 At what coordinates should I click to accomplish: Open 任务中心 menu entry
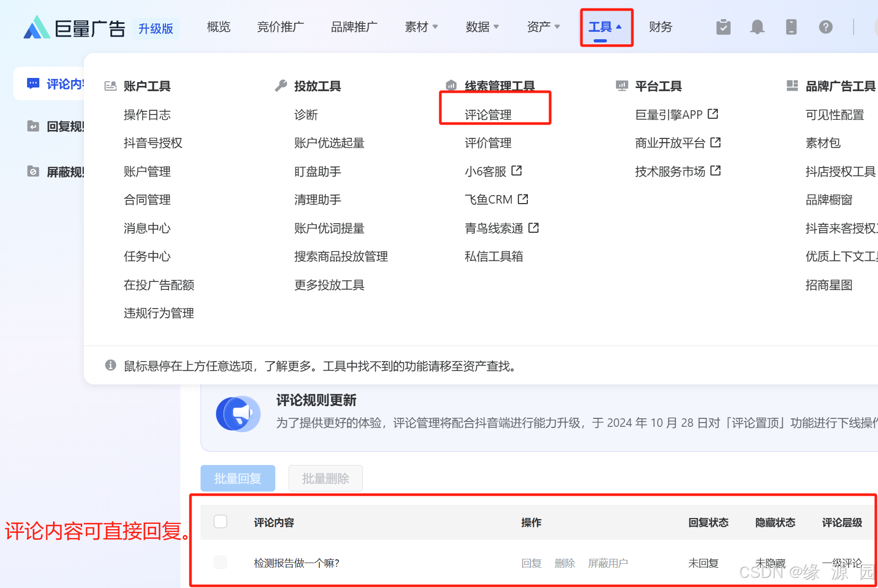(147, 257)
